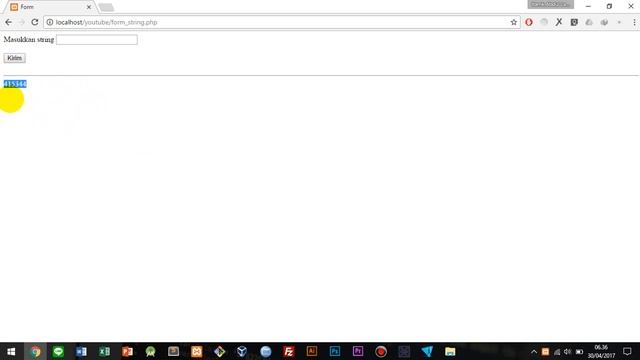
Task: Bookmark this page with the star
Action: coord(513,22)
